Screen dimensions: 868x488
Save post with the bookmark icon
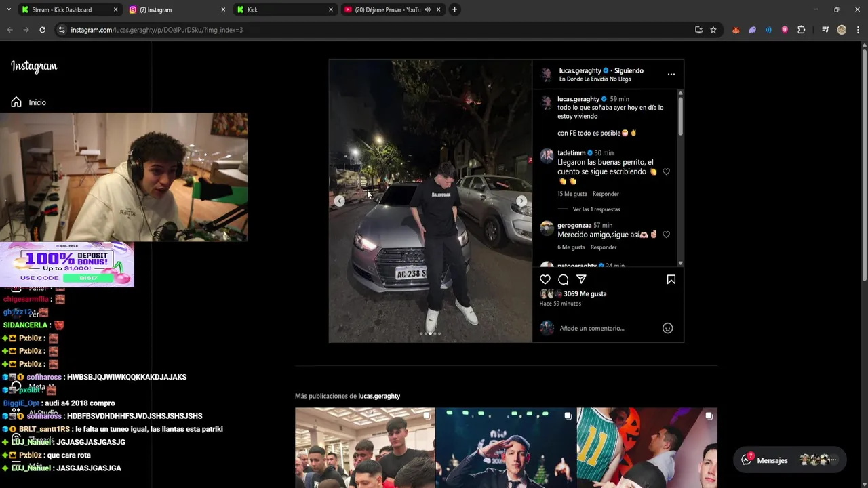point(671,279)
